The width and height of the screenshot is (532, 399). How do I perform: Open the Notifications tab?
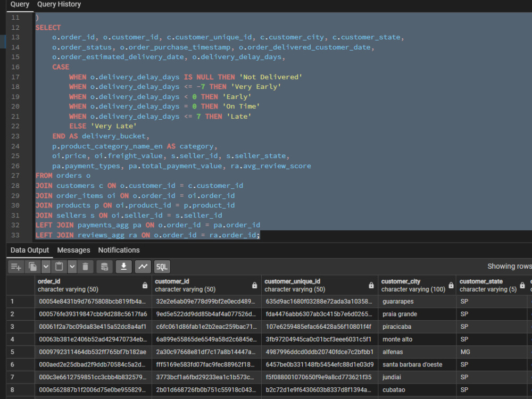coord(119,251)
